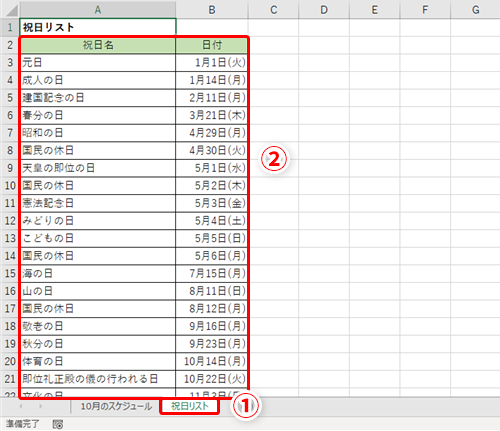
Task: Click the date cell 5月3日(金)
Action: [212, 203]
